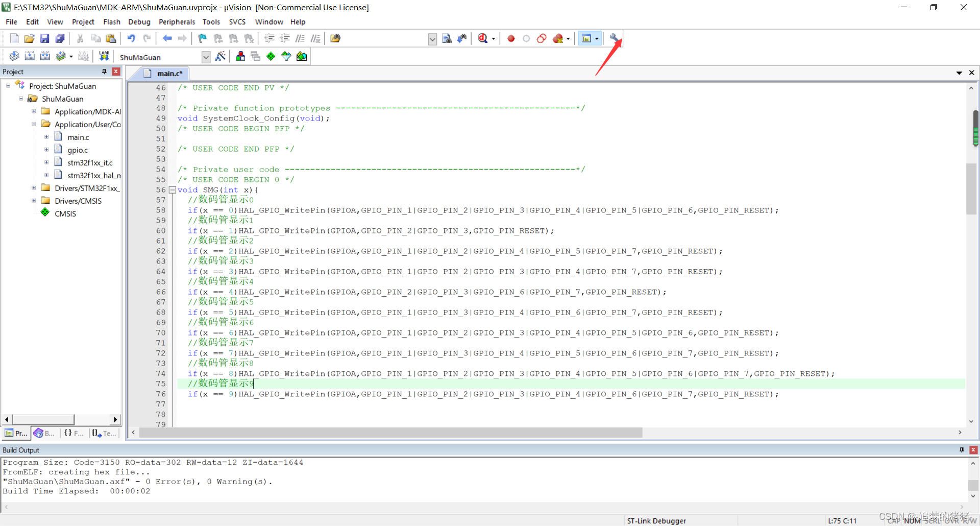Click the Incremental Find icon

pyautogui.click(x=462, y=38)
